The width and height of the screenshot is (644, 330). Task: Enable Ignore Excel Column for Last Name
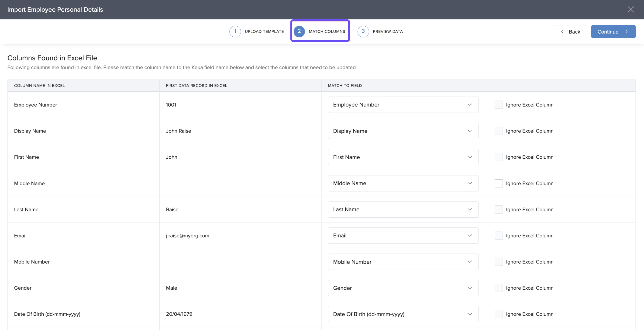pyautogui.click(x=499, y=209)
